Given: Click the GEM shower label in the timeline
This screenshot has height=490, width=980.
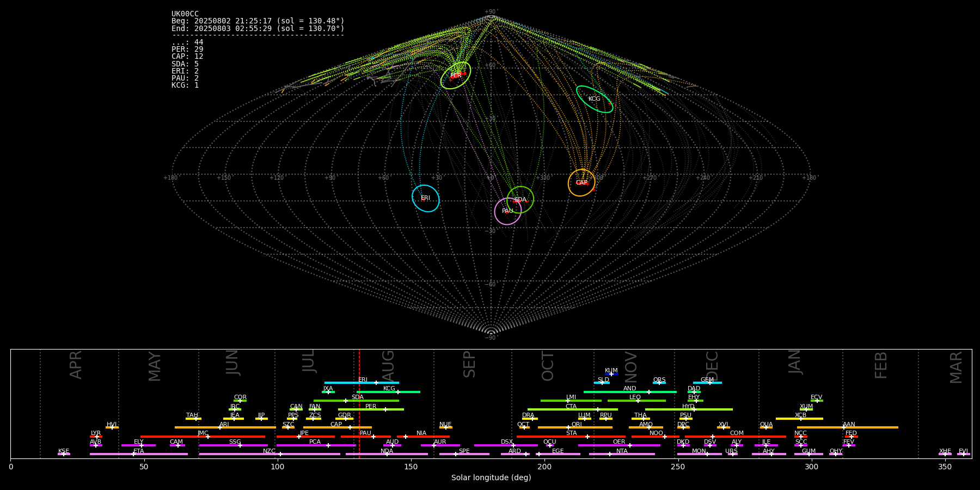Looking at the screenshot, I should point(707,380).
